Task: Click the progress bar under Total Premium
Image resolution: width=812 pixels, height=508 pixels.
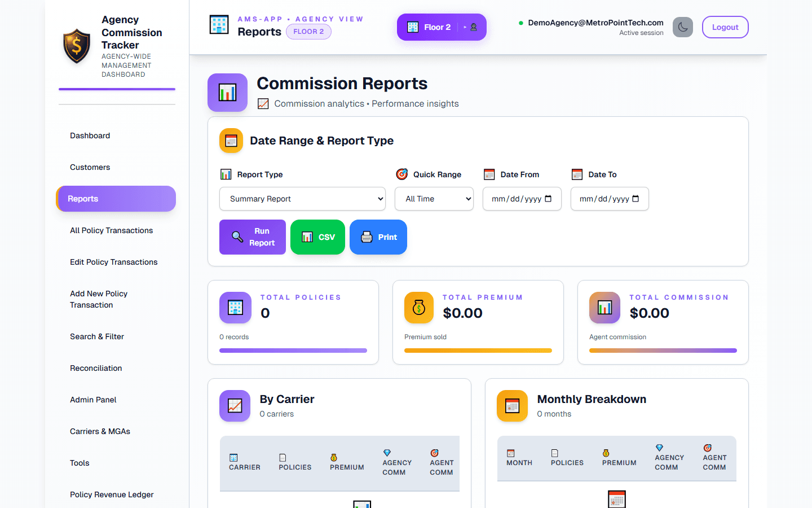Action: pyautogui.click(x=478, y=351)
